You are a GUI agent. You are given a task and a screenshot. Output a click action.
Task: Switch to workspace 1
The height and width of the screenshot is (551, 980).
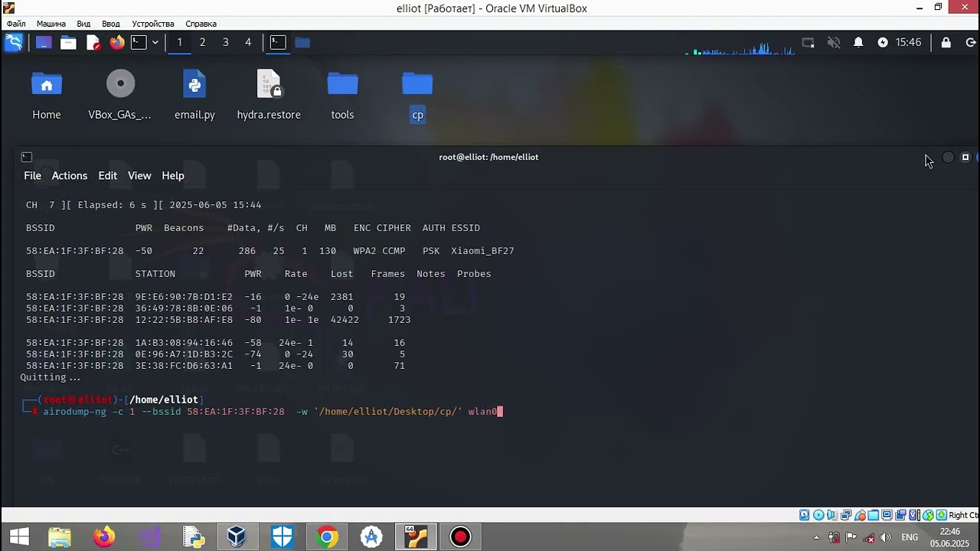(x=179, y=42)
